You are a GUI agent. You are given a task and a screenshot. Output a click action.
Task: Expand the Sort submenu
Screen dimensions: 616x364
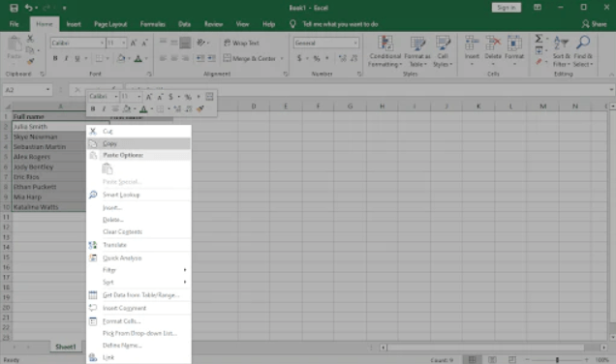(x=139, y=282)
